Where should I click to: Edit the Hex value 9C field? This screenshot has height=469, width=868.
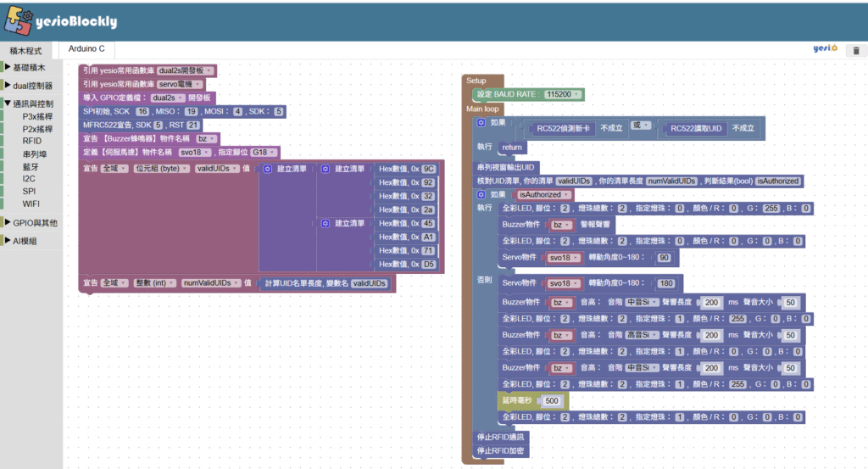click(428, 169)
